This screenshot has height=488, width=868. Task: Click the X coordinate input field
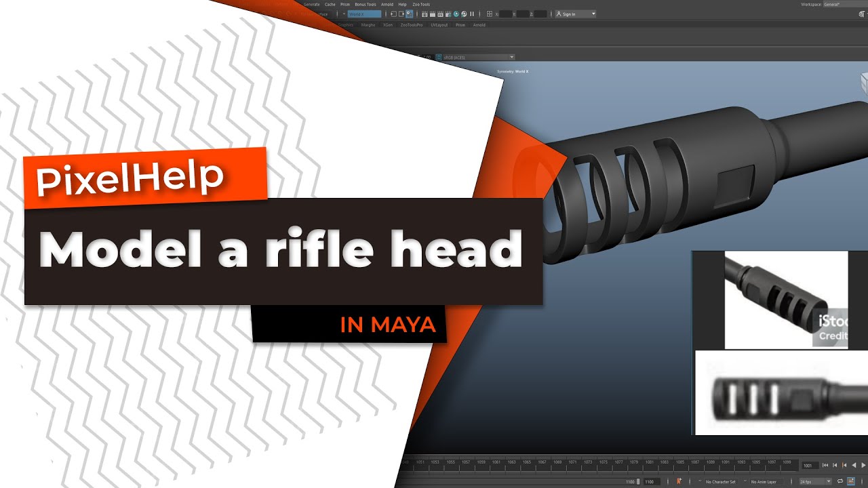tap(505, 14)
